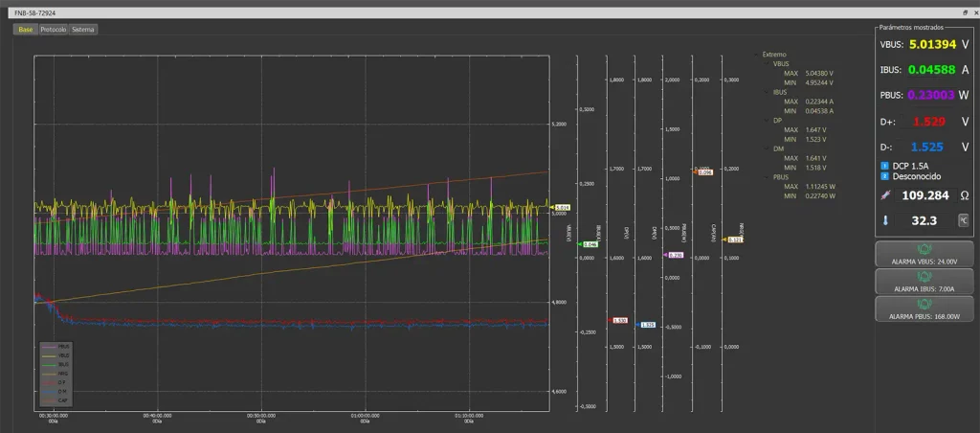Select PBUS MIN 0.22740 W row
Viewport: 980px width, 433px height.
coord(809,195)
